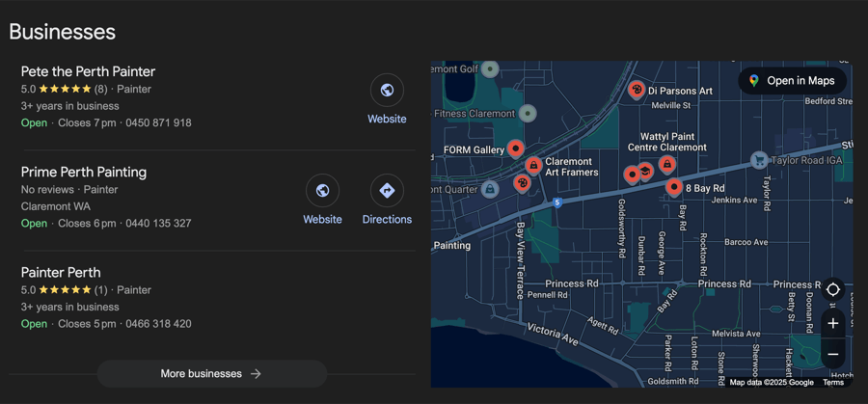
Task: Open Prime Perth Painting website globe icon
Action: pyautogui.click(x=322, y=191)
